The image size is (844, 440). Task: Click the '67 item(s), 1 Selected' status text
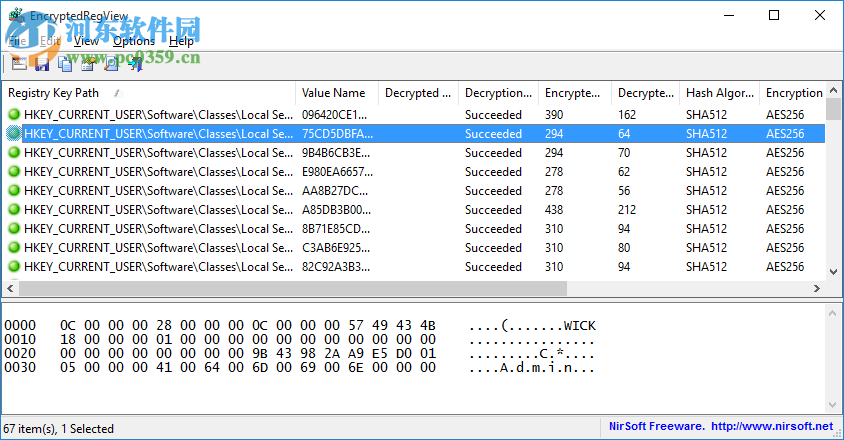pos(59,429)
